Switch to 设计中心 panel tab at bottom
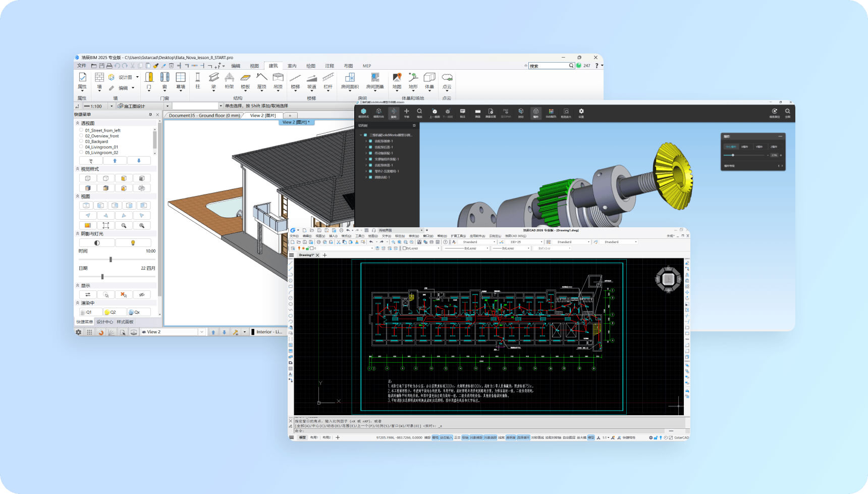 click(104, 322)
